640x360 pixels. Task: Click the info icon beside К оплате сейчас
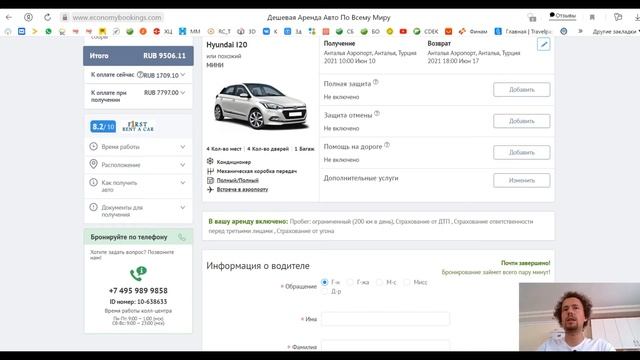tap(140, 75)
